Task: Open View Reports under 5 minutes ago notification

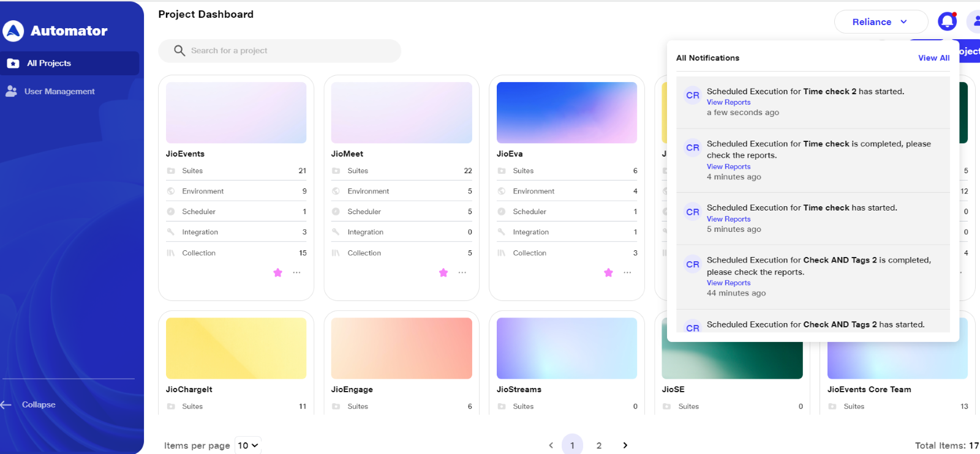Action: (728, 219)
